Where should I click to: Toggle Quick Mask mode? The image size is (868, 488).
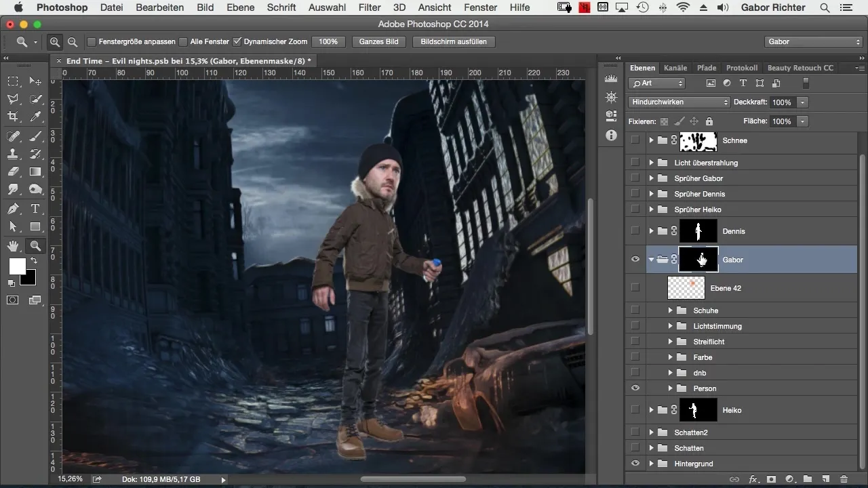point(13,300)
